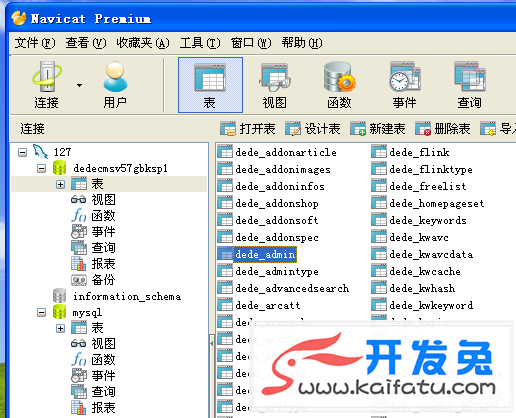Select the dede_kwavc table

410,237
